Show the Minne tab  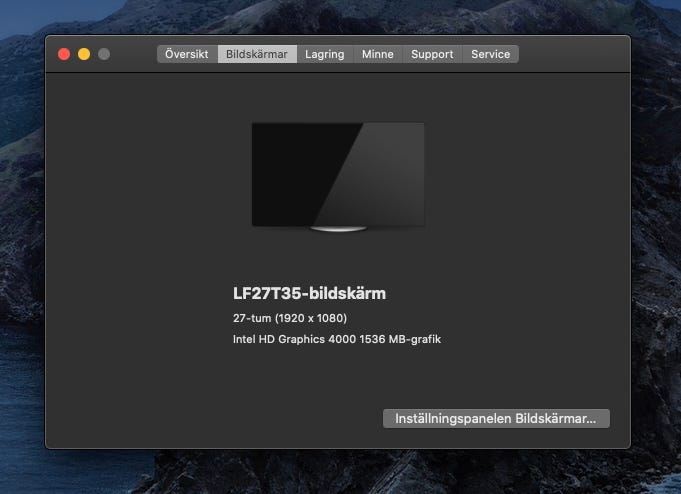[x=377, y=54]
